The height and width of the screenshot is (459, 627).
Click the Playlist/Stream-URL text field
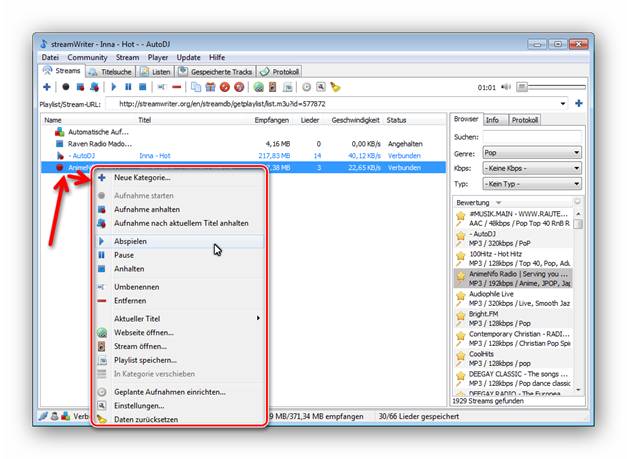click(334, 104)
